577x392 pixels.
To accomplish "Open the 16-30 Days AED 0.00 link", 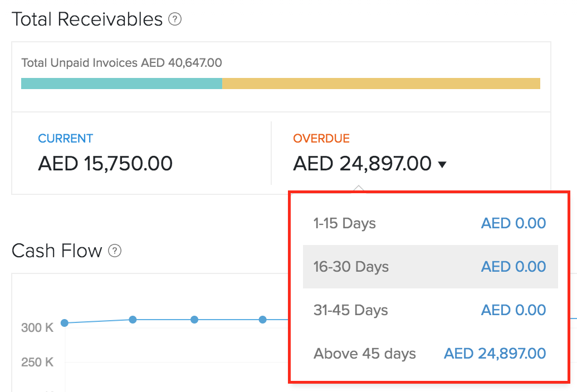I will pyautogui.click(x=513, y=267).
